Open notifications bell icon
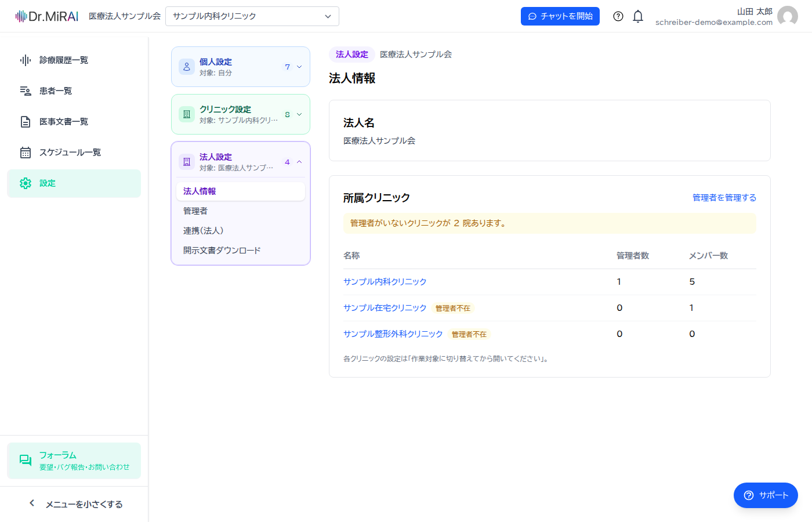 click(x=638, y=16)
